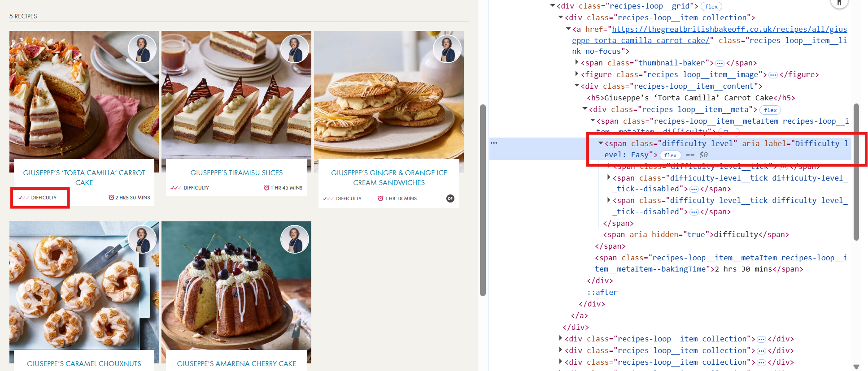This screenshot has width=868, height=371.
Task: Expand the third collapsed recipes-loop__item collection div
Action: (x=561, y=362)
